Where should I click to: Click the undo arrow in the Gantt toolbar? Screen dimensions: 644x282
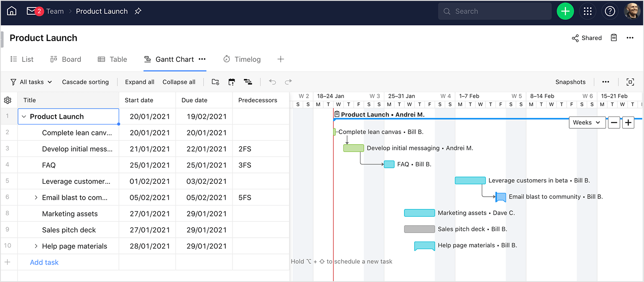pos(272,82)
